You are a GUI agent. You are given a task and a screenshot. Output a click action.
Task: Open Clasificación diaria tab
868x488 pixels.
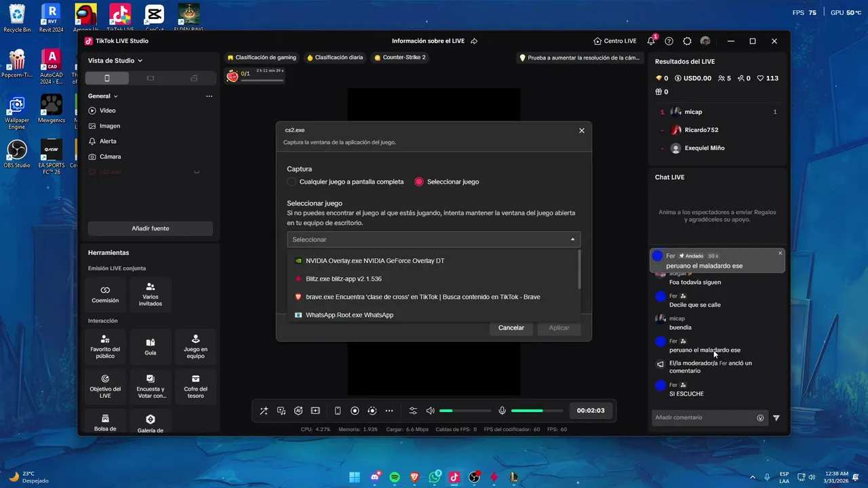tap(335, 58)
